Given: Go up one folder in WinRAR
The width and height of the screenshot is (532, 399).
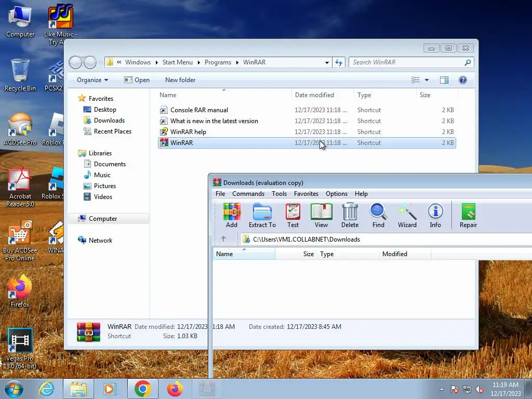Looking at the screenshot, I should 223,239.
